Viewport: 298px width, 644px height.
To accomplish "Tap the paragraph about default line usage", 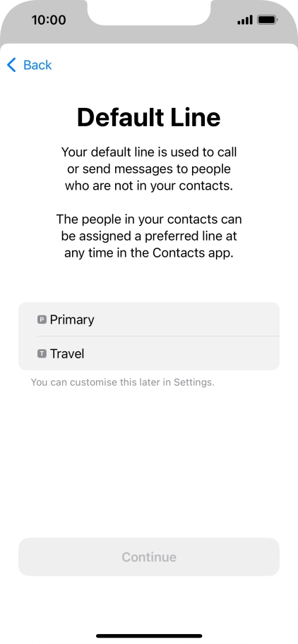I will coord(149,169).
